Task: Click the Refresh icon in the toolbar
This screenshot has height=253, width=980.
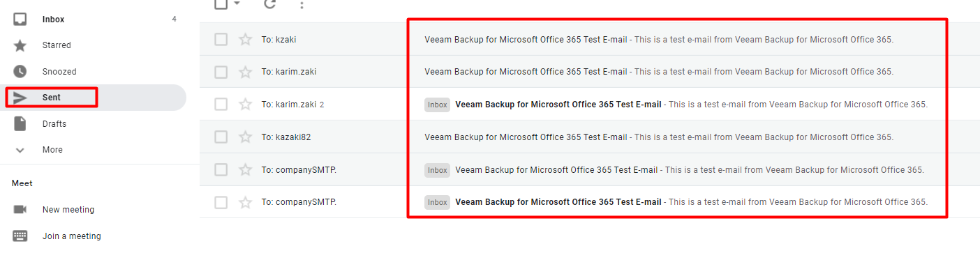Action: tap(269, 3)
